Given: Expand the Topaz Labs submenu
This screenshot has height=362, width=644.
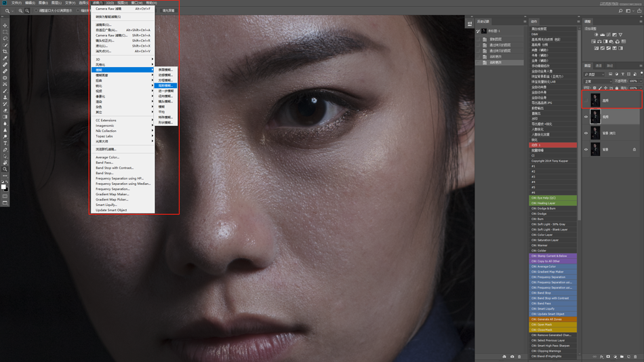Looking at the screenshot, I should (123, 136).
